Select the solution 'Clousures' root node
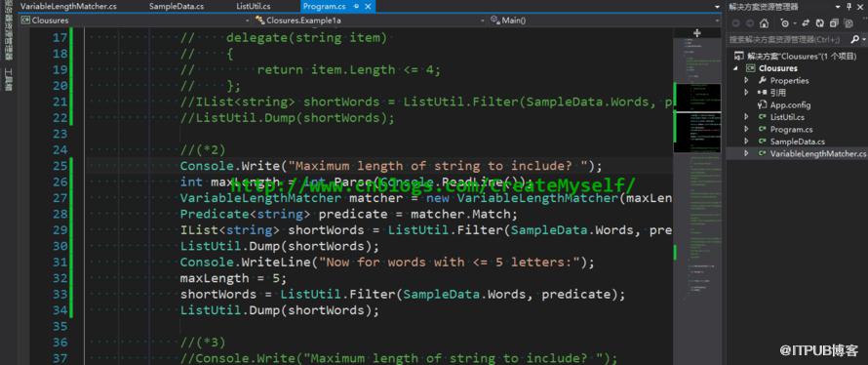 [796, 56]
